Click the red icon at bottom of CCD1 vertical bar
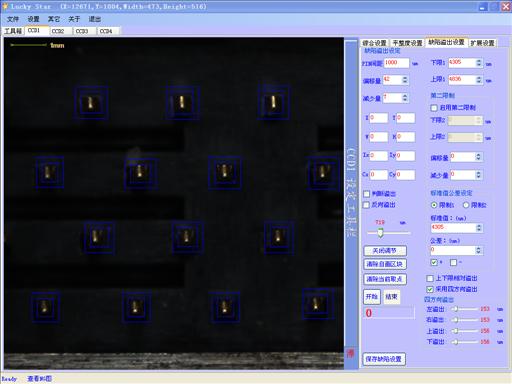The height and width of the screenshot is (384, 512). coord(350,353)
